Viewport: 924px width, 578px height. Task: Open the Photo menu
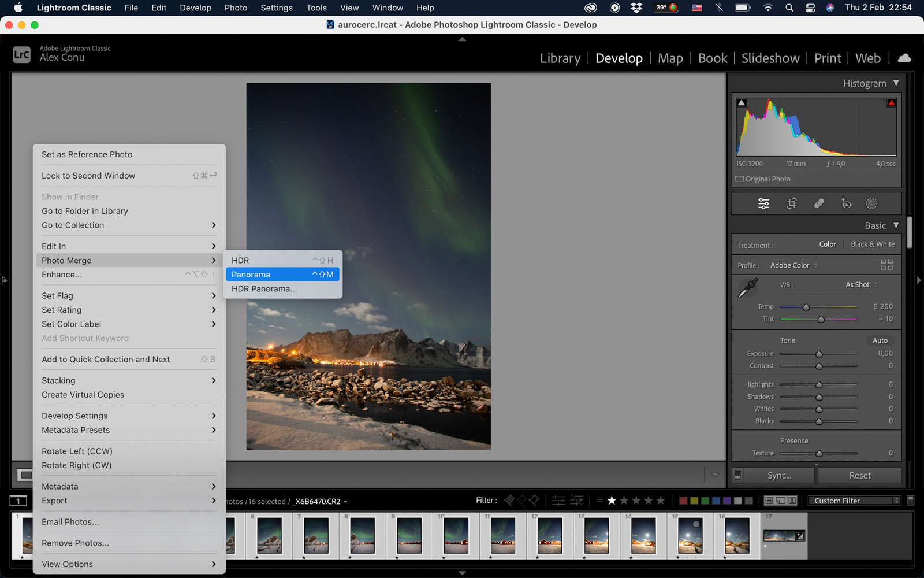coord(236,8)
